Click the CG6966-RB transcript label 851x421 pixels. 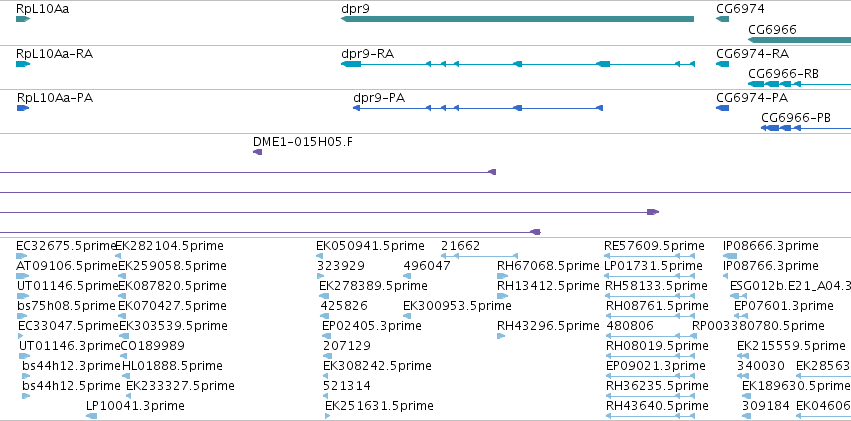click(x=784, y=74)
